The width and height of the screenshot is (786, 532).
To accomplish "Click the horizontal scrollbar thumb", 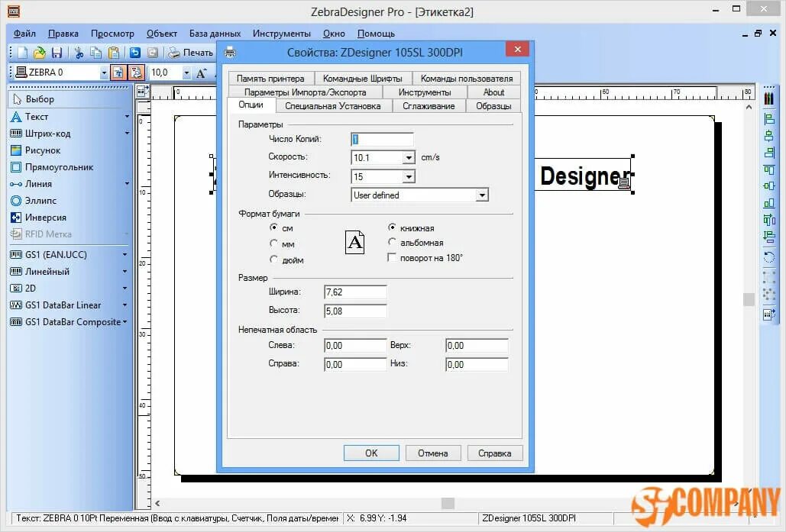I will pos(448,503).
